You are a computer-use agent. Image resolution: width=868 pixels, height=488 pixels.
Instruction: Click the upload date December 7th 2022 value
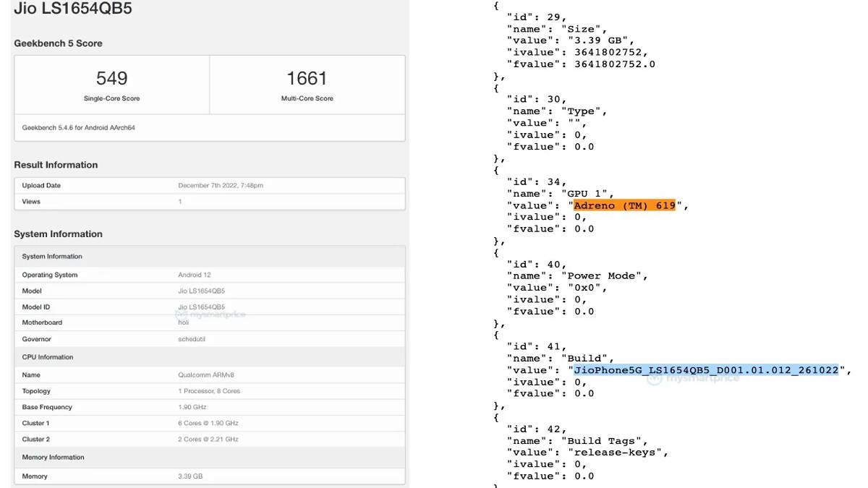click(x=221, y=186)
